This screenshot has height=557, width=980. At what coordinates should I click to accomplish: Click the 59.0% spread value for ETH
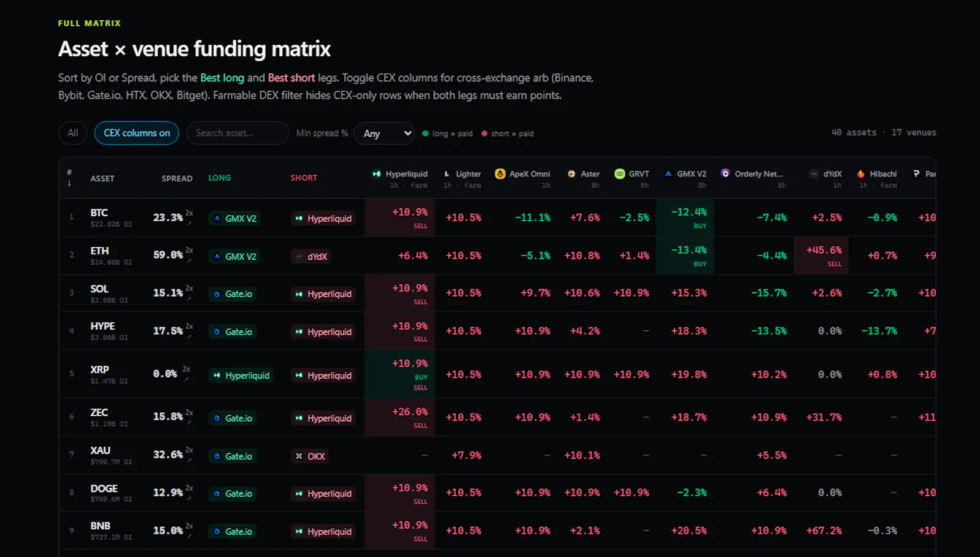pyautogui.click(x=168, y=255)
